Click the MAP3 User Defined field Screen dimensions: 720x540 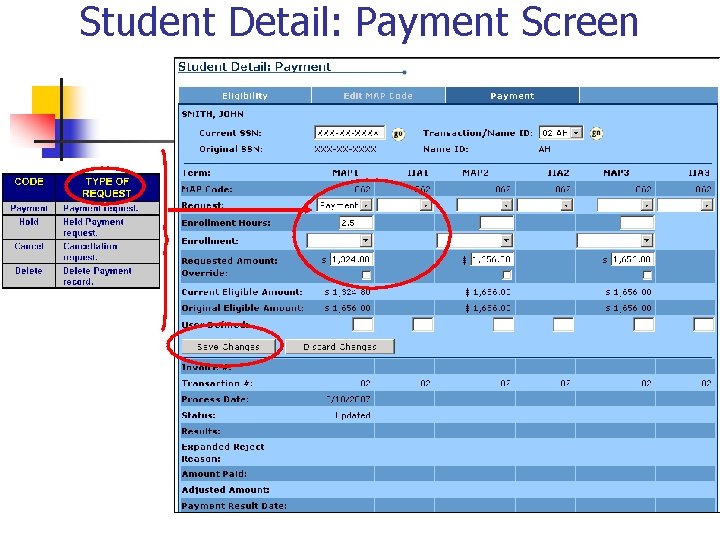coord(644,324)
